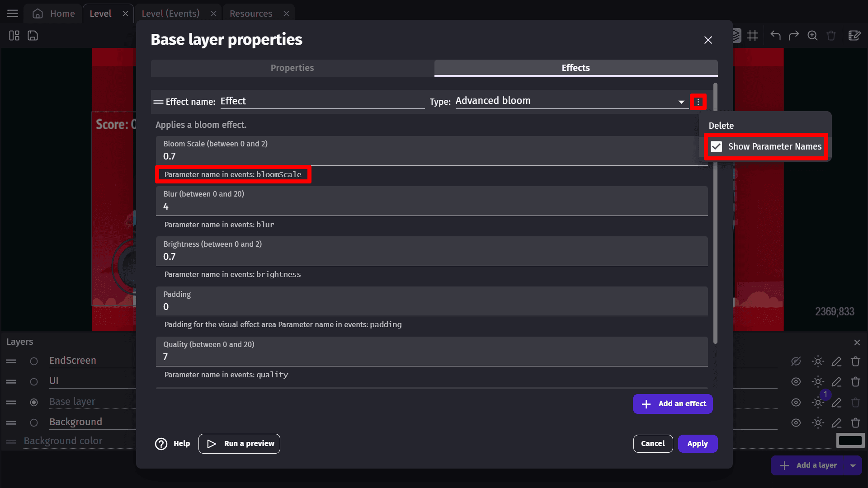This screenshot has height=488, width=868.
Task: Expand the Add a layer dropdown arrow
Action: click(x=853, y=465)
